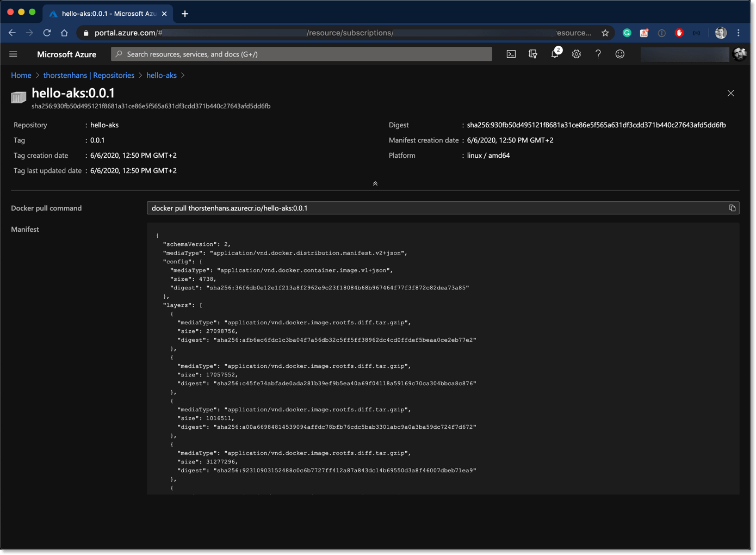Open portal settings gear
Viewport: 756px width, 555px height.
click(x=577, y=54)
